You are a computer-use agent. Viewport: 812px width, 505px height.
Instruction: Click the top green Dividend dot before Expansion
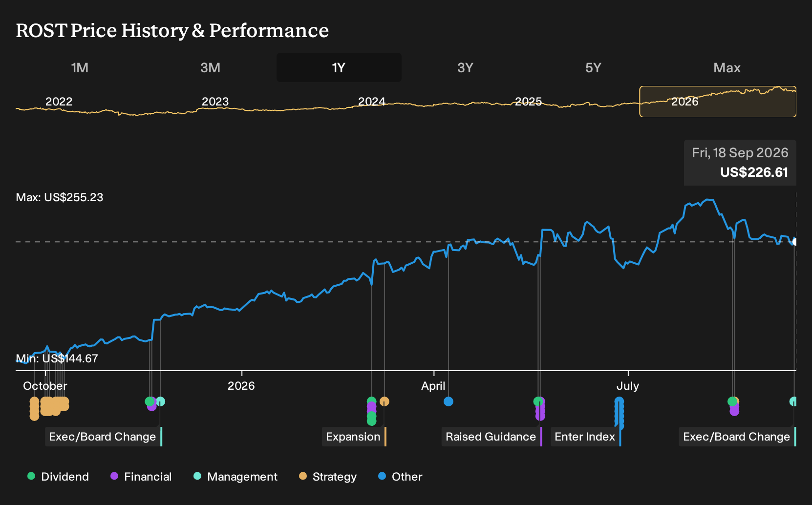click(371, 401)
